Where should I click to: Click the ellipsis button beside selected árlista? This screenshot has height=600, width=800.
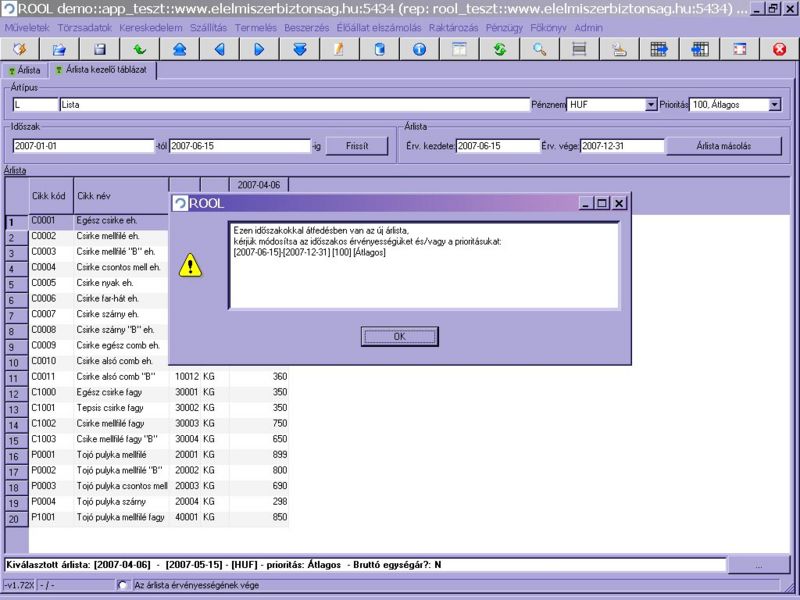pos(760,565)
